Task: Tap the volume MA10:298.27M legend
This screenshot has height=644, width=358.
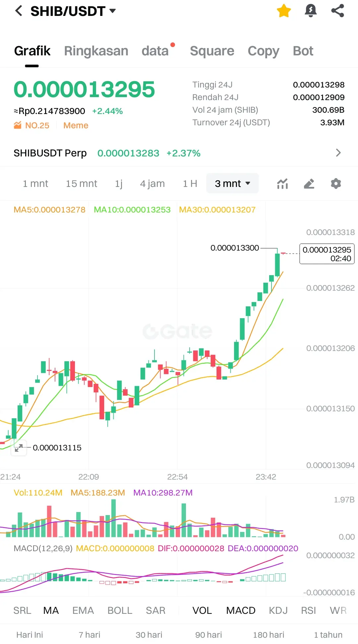Action: click(163, 493)
